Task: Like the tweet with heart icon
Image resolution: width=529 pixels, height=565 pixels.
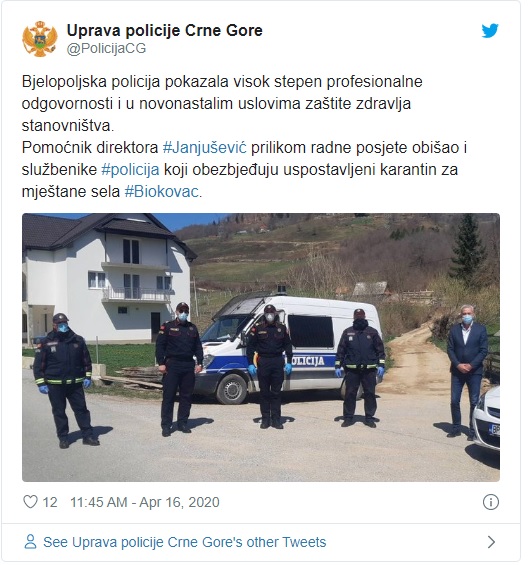Action: coord(30,502)
